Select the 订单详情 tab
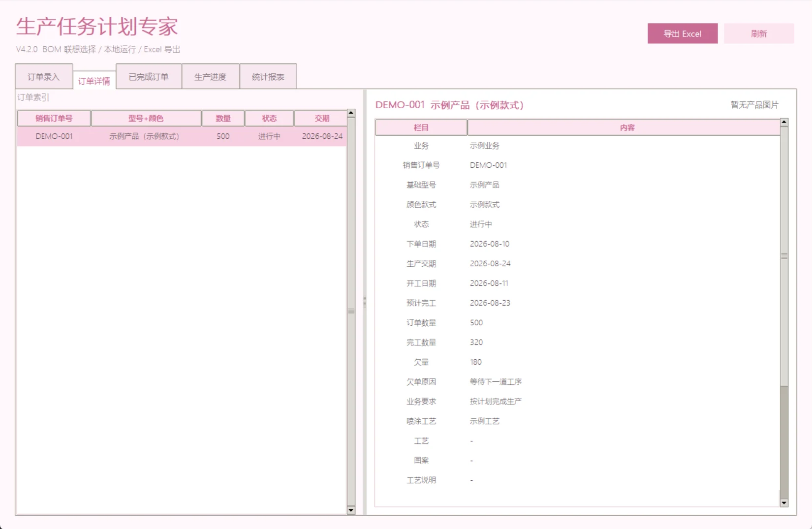812x529 pixels. tap(94, 81)
